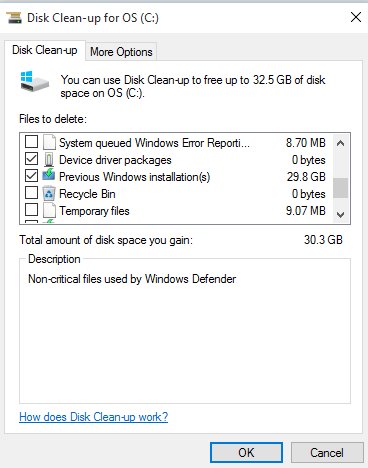Select the System queued Windows Error Reporting file icon
The image size is (368, 468).
[x=49, y=143]
